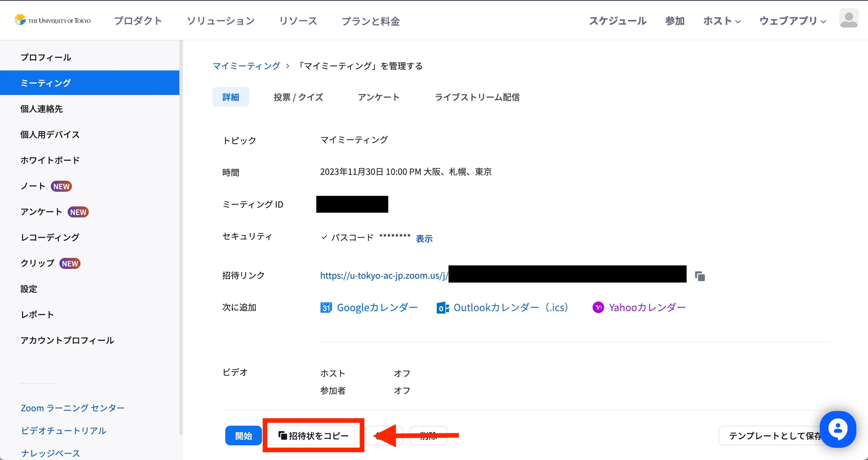Image resolution: width=868 pixels, height=460 pixels.
Task: Switch to the 投票 / クイズ tab
Action: click(x=298, y=97)
